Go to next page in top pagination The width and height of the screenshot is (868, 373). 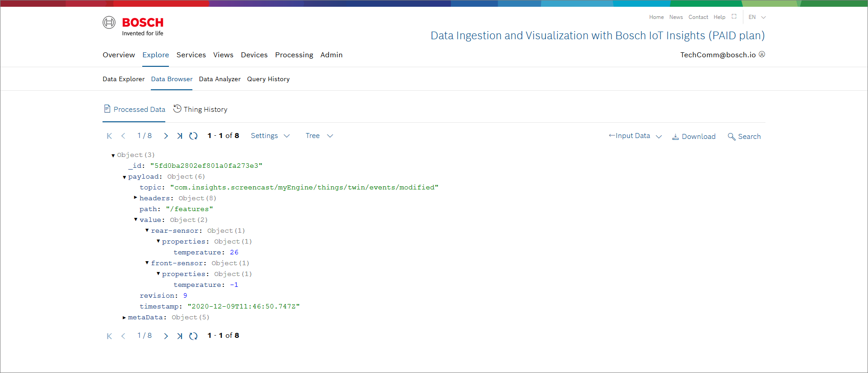pyautogui.click(x=166, y=136)
